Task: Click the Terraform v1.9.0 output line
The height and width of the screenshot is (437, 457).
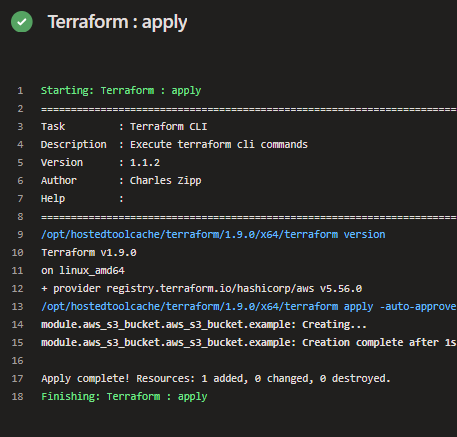Action: pos(89,252)
